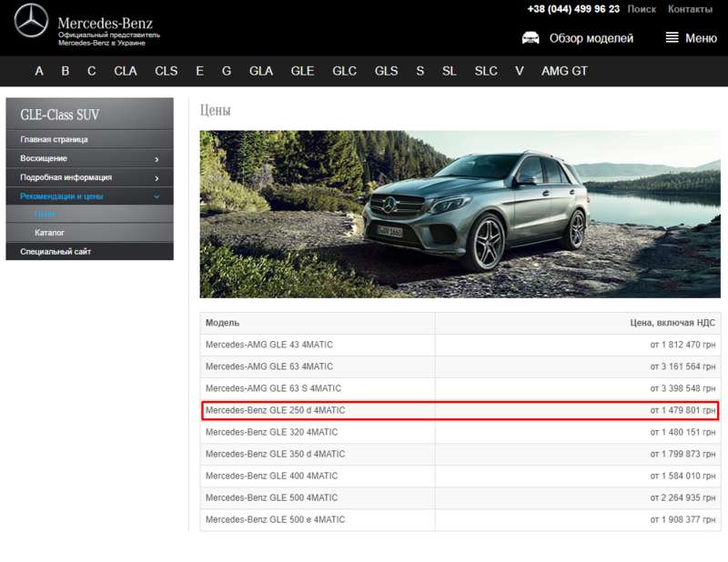The height and width of the screenshot is (562, 728).
Task: Click the GLE SUV banner image
Action: (x=460, y=214)
